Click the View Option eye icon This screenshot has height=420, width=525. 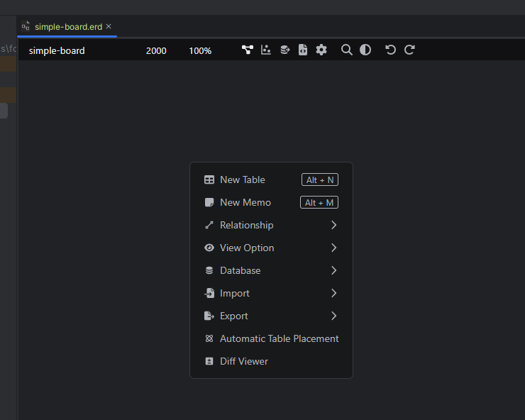pos(209,248)
